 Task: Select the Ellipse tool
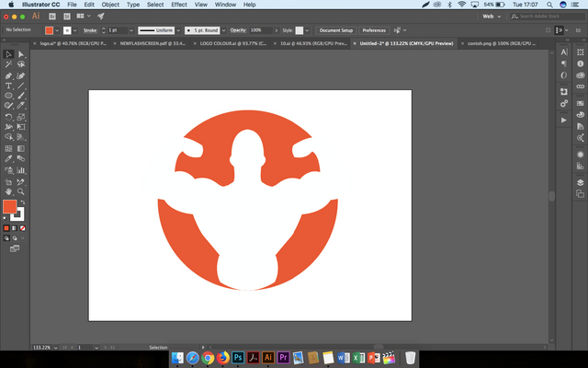point(8,96)
